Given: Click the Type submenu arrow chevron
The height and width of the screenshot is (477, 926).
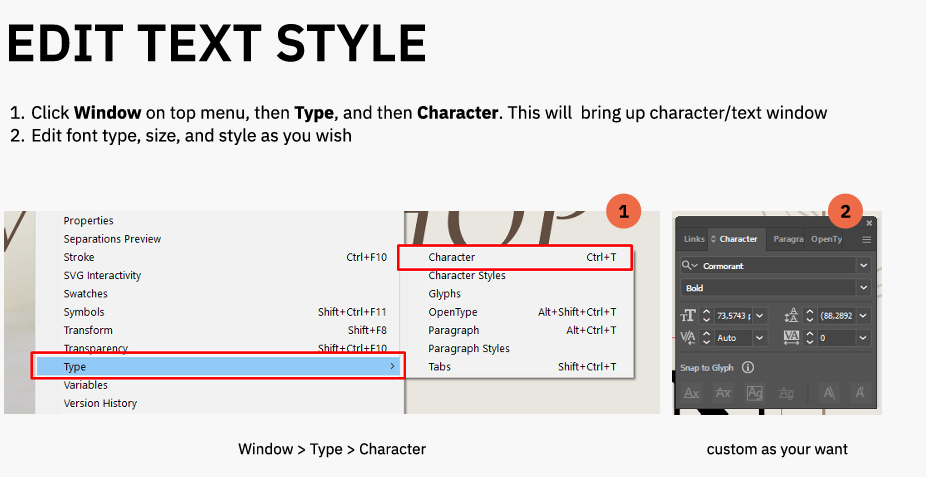Looking at the screenshot, I should (x=392, y=367).
